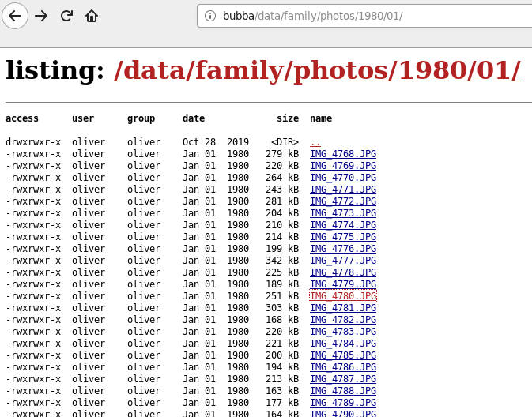Viewport: 532px width, 417px height.
Task: Open IMG_4777.JPG file link
Action: click(342, 261)
